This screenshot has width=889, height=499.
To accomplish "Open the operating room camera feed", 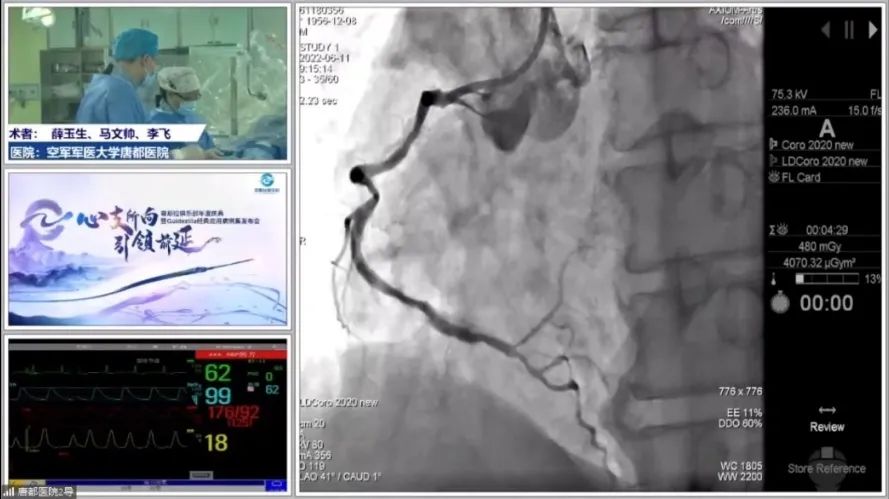I will (148, 83).
